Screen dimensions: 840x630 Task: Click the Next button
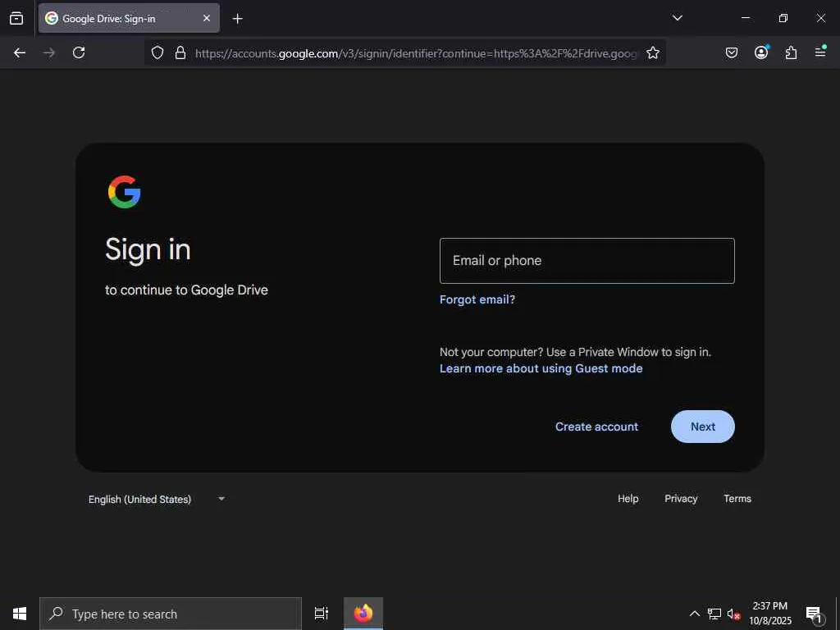[703, 427]
